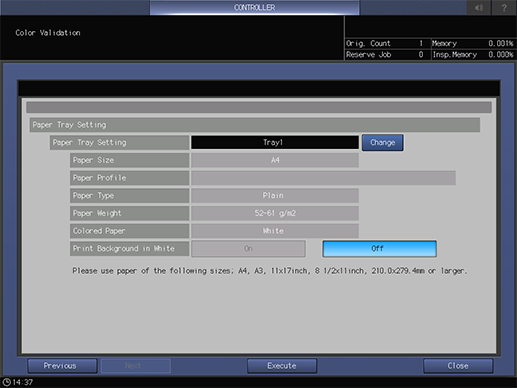Click the Tray1 value field
This screenshot has height=388, width=517.
[275, 142]
